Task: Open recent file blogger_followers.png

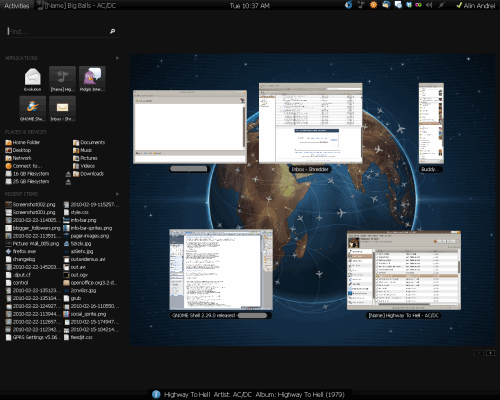Action: 33,228
